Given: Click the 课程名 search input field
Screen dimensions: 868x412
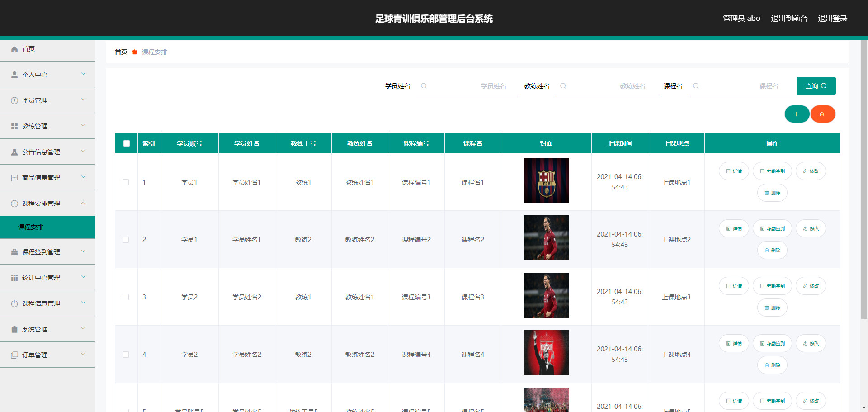Looking at the screenshot, I should [740, 86].
